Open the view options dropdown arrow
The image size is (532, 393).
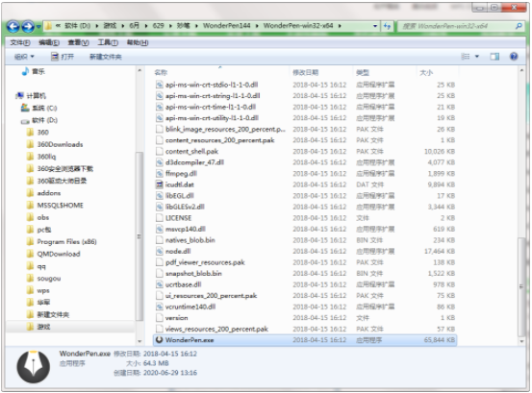pyautogui.click(x=477, y=57)
